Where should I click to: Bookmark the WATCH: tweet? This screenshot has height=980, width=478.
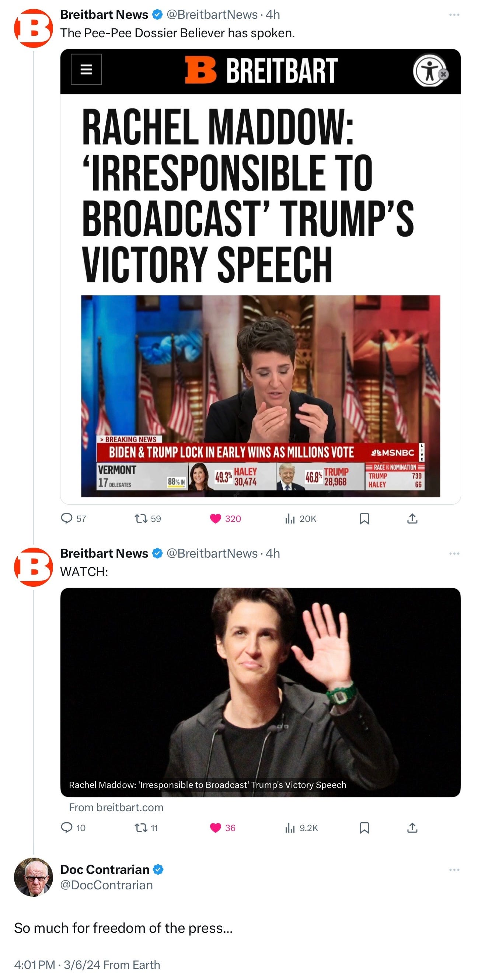[x=364, y=828]
